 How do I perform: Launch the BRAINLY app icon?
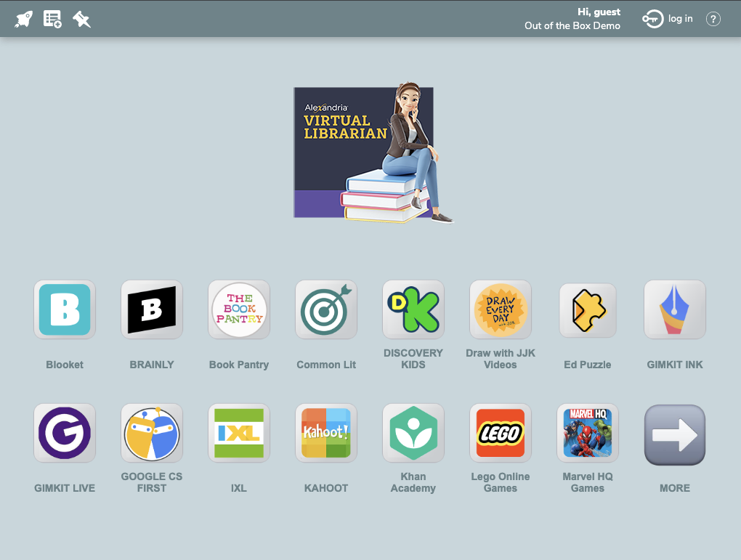click(152, 309)
